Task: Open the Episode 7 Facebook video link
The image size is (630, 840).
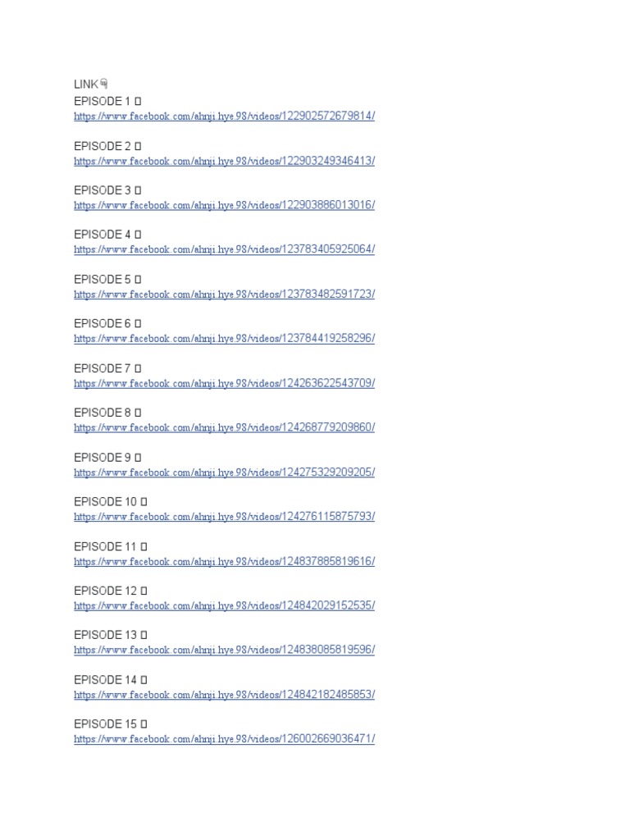Action: 225,383
